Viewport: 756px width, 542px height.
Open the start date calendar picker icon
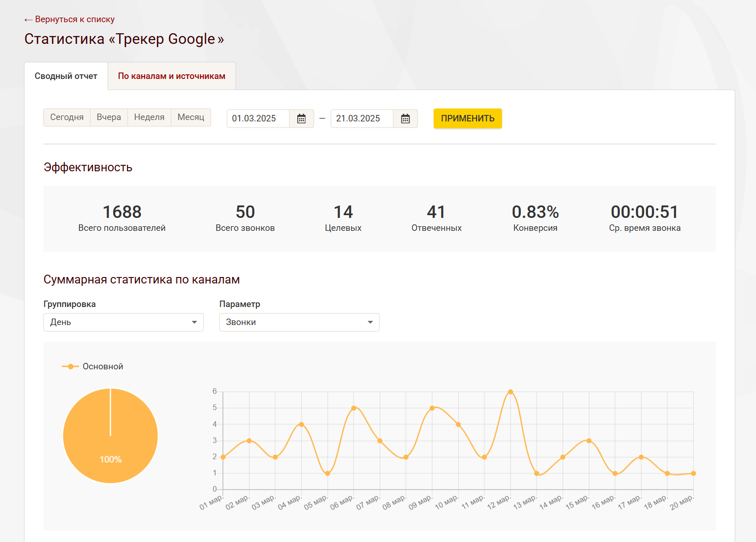point(301,119)
